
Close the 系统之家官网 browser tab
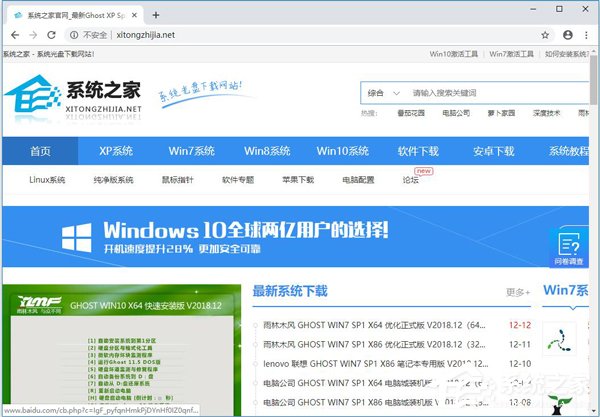pos(134,15)
